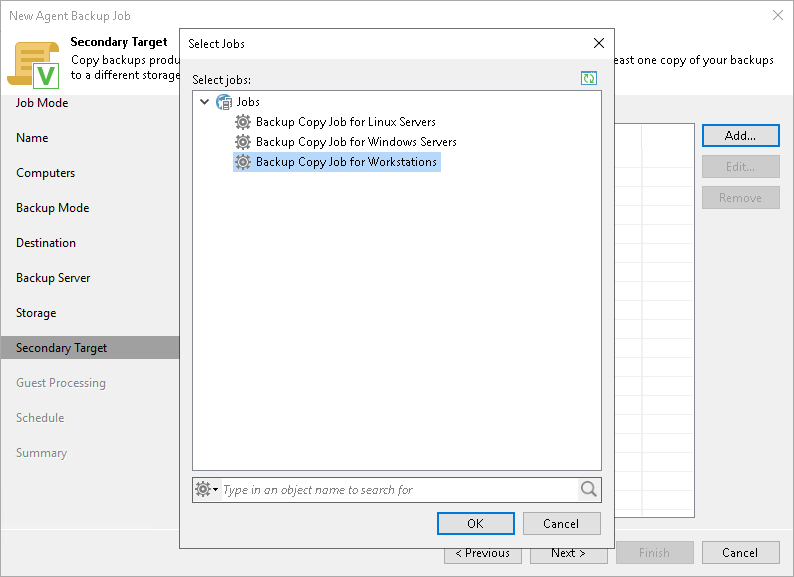Click gear icon beside Workstations job

coord(243,162)
